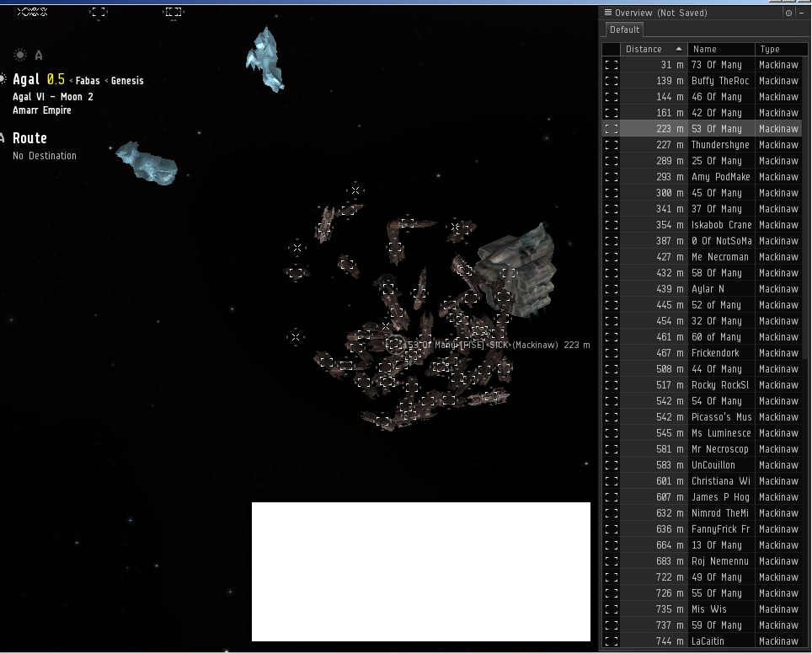This screenshot has height=654, width=812.
Task: Select Nimrod TheMi in overview
Action: point(702,513)
